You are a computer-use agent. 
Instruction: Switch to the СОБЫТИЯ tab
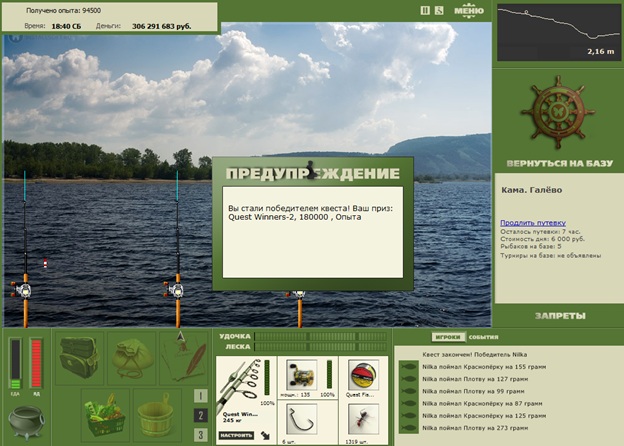[483, 337]
